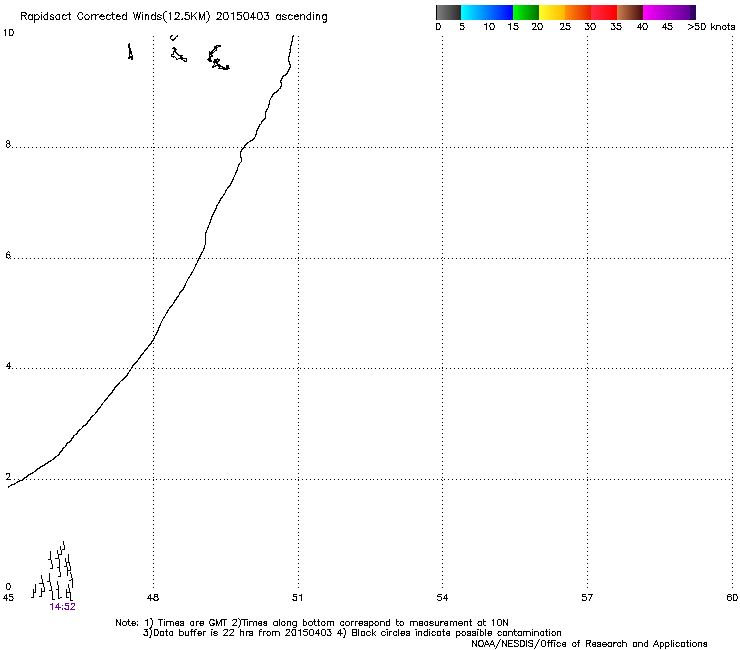The image size is (740, 650).
Task: Click the note 'Times are GMT'
Action: pyautogui.click(x=193, y=623)
